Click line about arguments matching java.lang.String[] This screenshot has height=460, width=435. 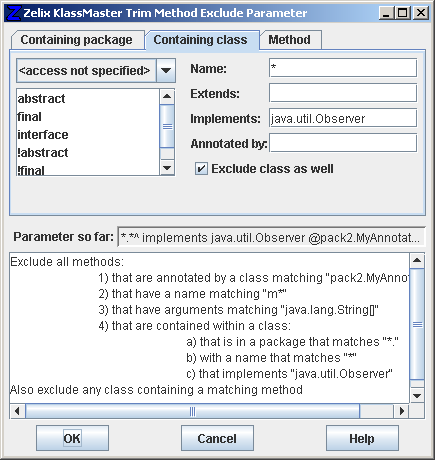pyautogui.click(x=239, y=310)
